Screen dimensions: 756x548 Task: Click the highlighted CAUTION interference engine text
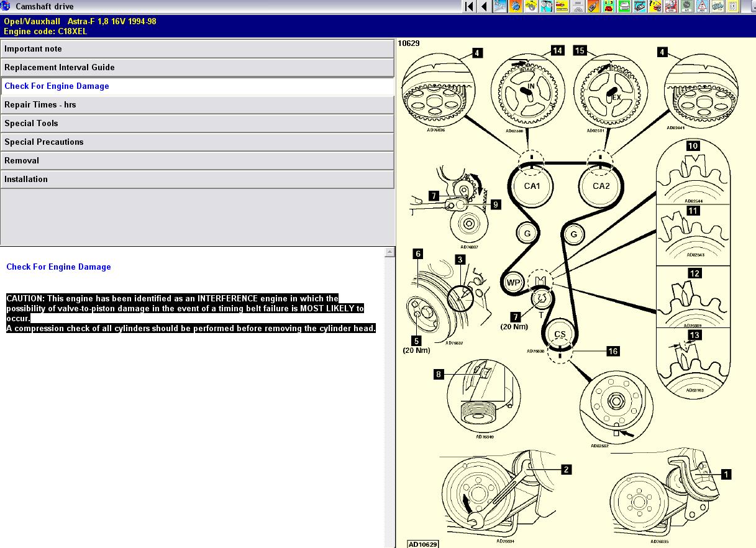point(191,314)
